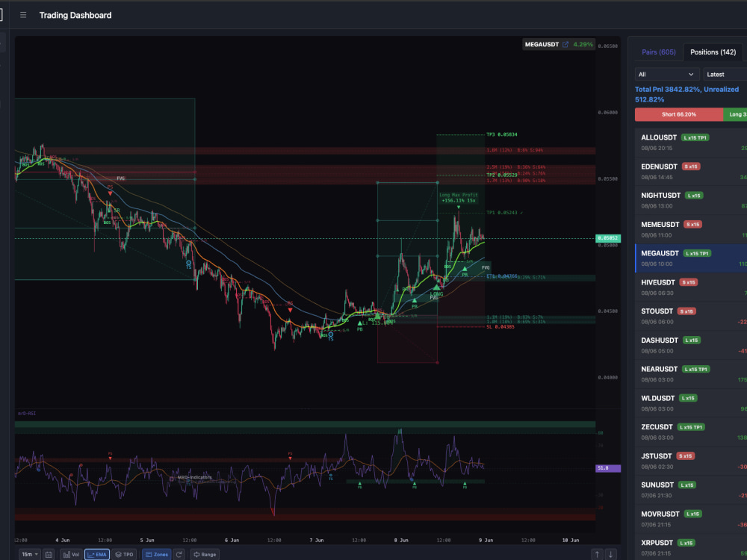
Task: Open the hamburger menu beside Trading Dashboard
Action: pyautogui.click(x=23, y=15)
